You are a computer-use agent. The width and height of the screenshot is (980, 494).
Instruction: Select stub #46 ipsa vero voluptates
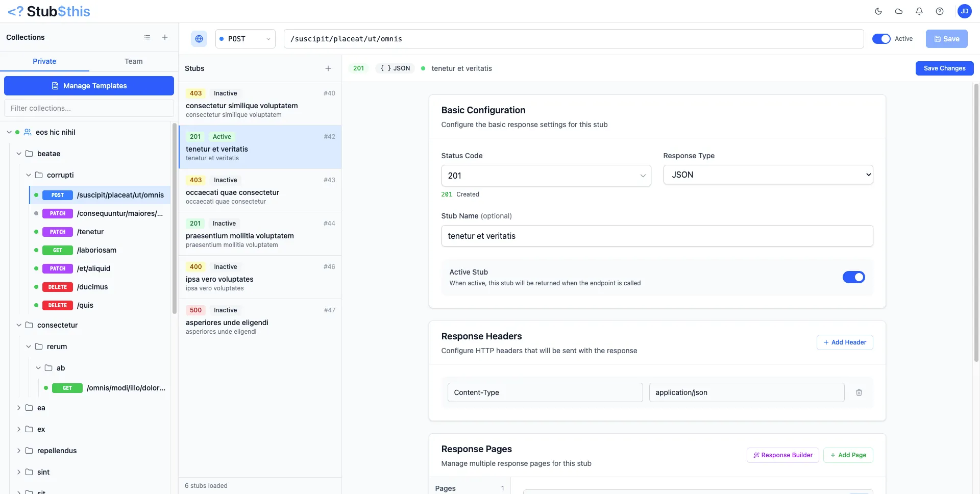pos(260,277)
